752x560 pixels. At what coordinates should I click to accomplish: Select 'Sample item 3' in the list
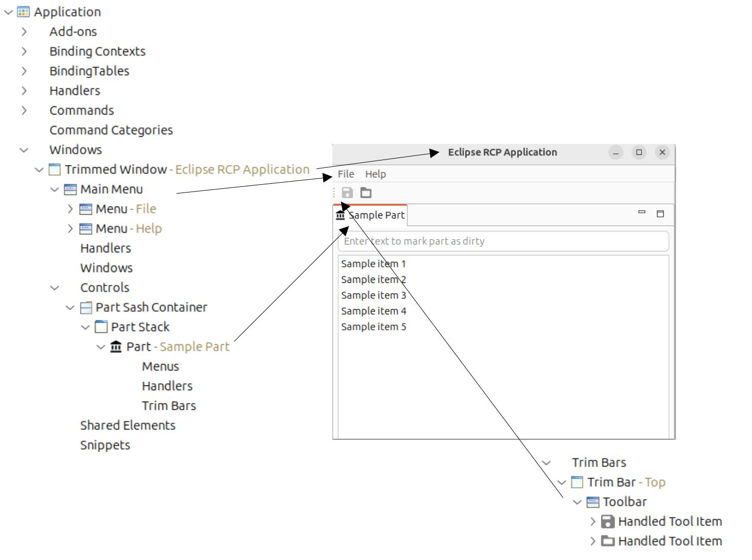click(374, 295)
